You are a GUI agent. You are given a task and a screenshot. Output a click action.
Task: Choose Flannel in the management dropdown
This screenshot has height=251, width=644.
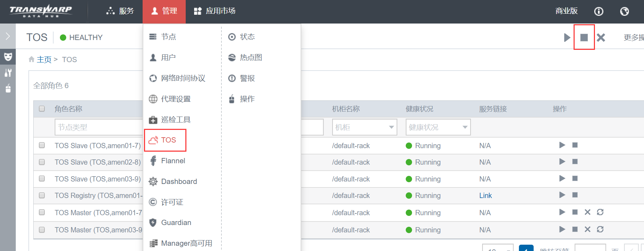(x=167, y=161)
